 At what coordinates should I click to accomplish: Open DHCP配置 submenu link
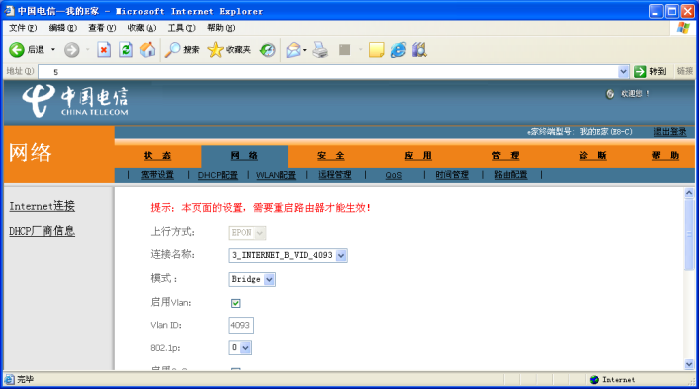pos(218,175)
